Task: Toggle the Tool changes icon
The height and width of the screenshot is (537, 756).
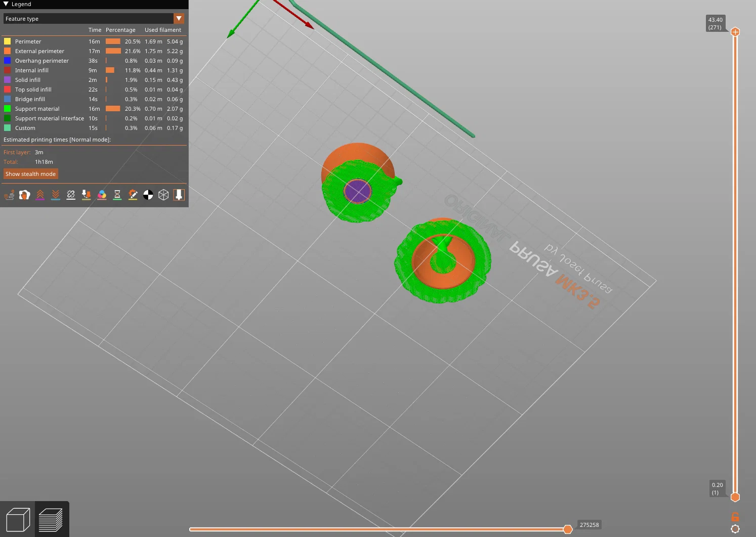Action: pos(87,195)
